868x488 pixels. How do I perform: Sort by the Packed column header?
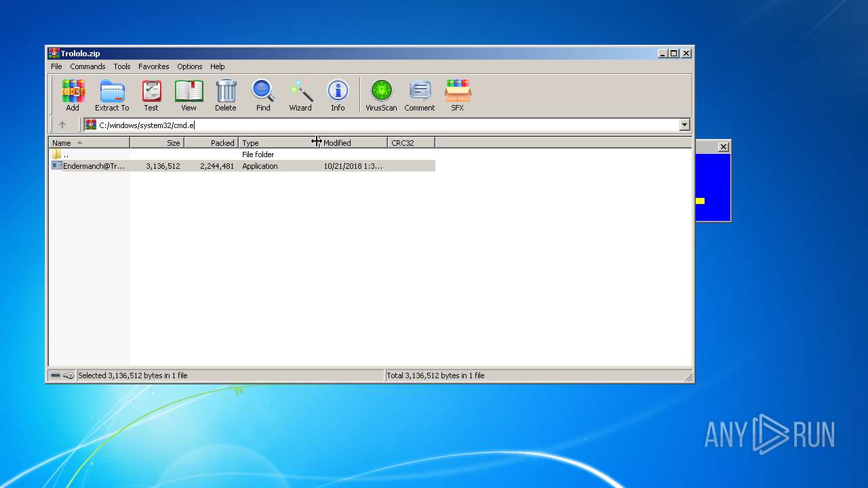coord(211,143)
